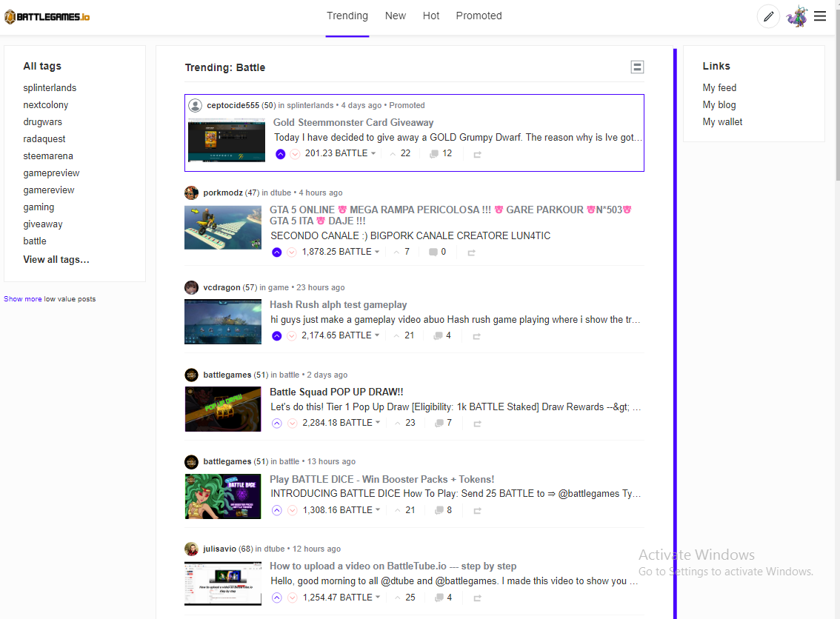The width and height of the screenshot is (840, 619).
Task: Downvote the Hash Rush alph test post
Action: [291, 336]
